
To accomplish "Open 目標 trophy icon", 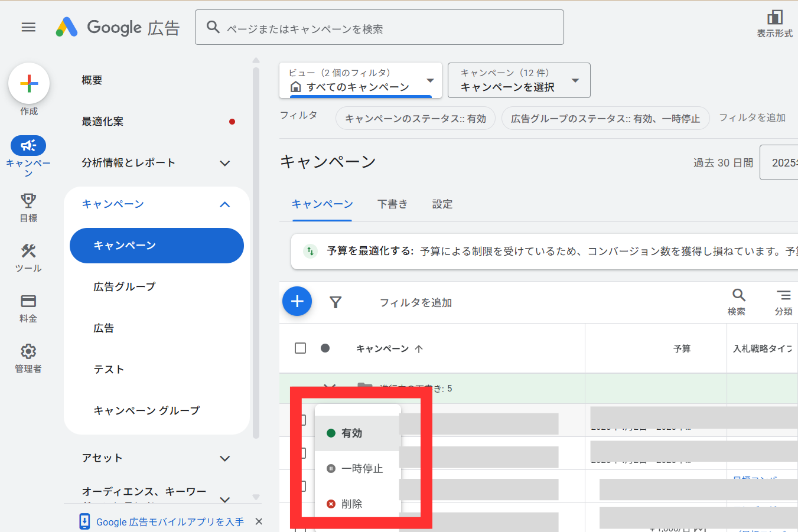I will tap(28, 201).
